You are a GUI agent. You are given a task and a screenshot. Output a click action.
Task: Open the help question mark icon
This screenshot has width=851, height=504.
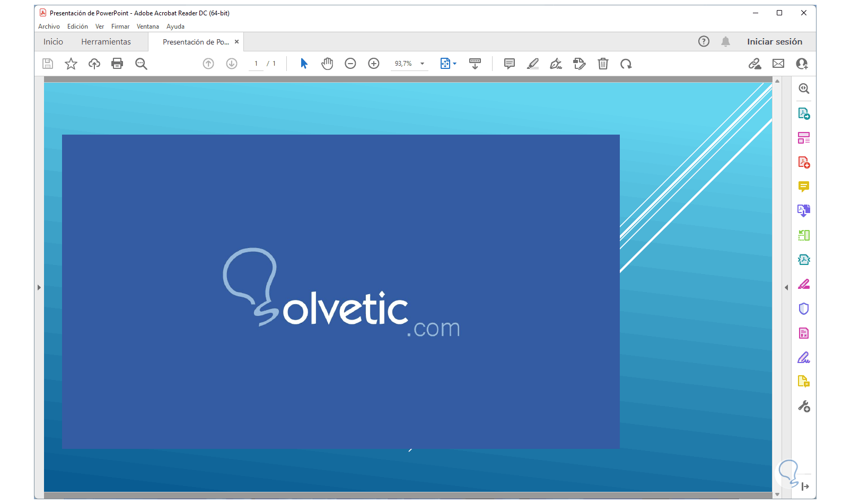coord(704,41)
